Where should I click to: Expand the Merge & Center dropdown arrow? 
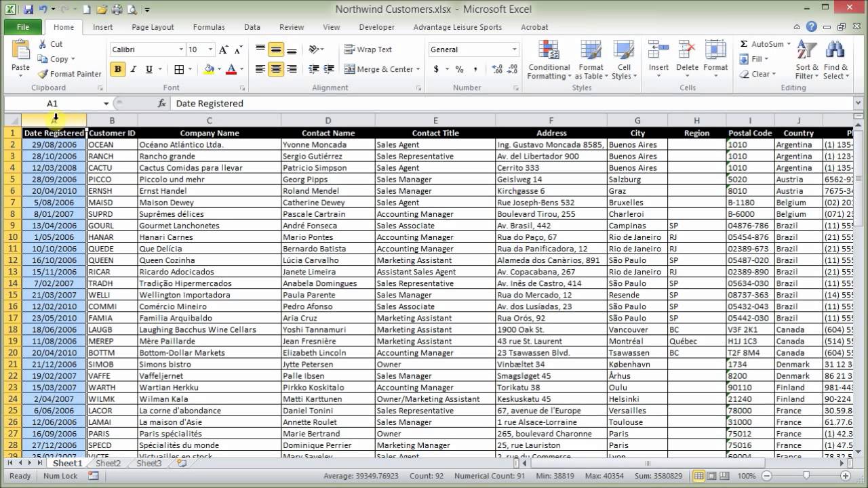(418, 69)
